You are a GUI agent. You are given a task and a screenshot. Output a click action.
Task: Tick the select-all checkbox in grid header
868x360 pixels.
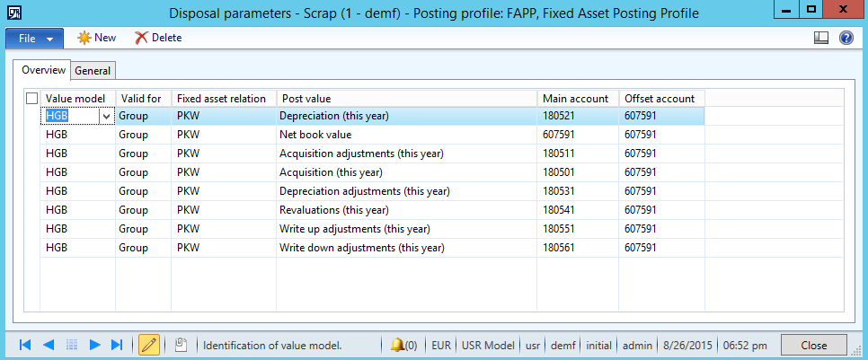tap(32, 98)
